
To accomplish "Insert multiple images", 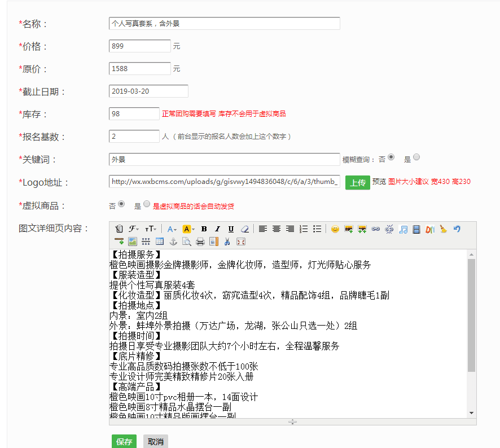I will click(362, 229).
